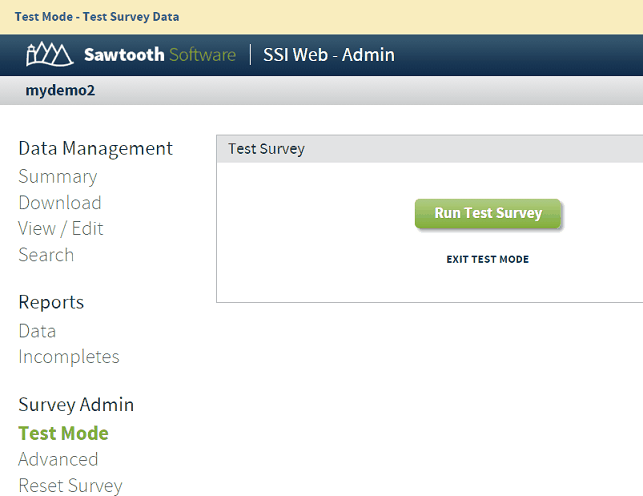Open the Download page

[60, 202]
